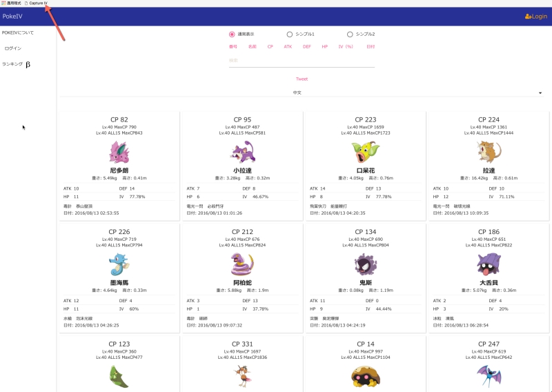Click the CP 95 card heading
The image size is (552, 392).
pyautogui.click(x=243, y=120)
